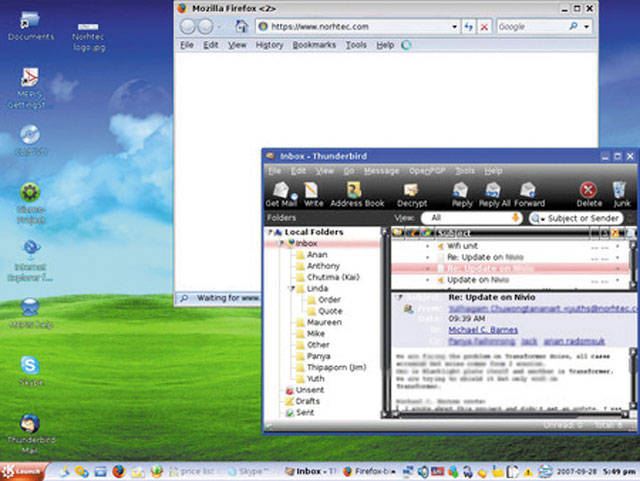This screenshot has height=481, width=640.
Task: Click the price list taskbar button
Action: 192,472
